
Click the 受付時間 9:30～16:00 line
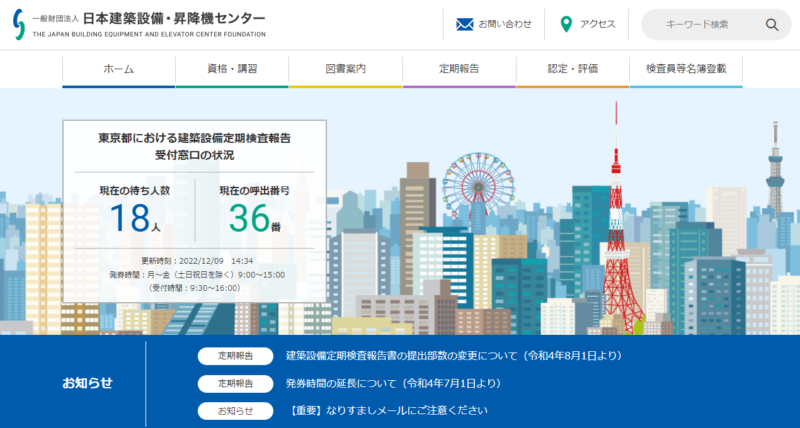point(194,288)
